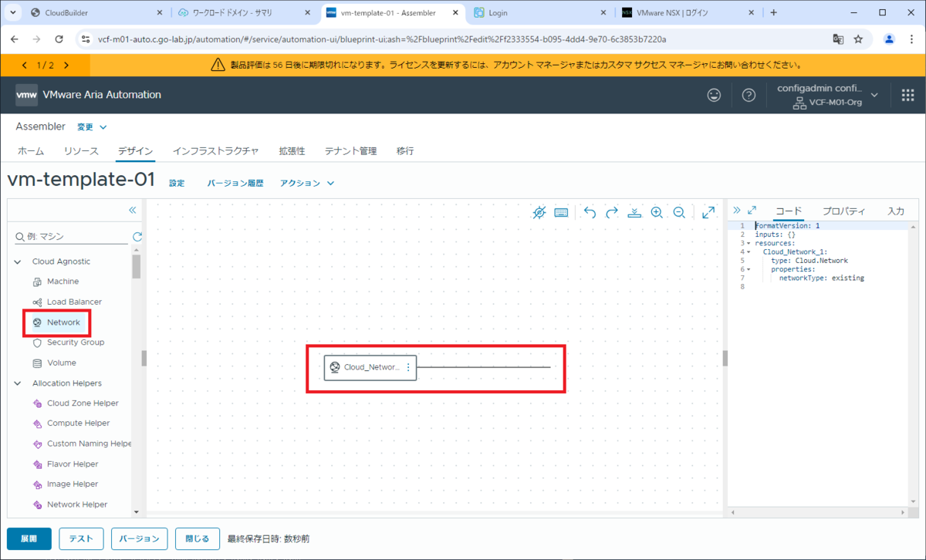Open the browser tab search dropdown
The height and width of the screenshot is (560, 926).
tap(15, 12)
